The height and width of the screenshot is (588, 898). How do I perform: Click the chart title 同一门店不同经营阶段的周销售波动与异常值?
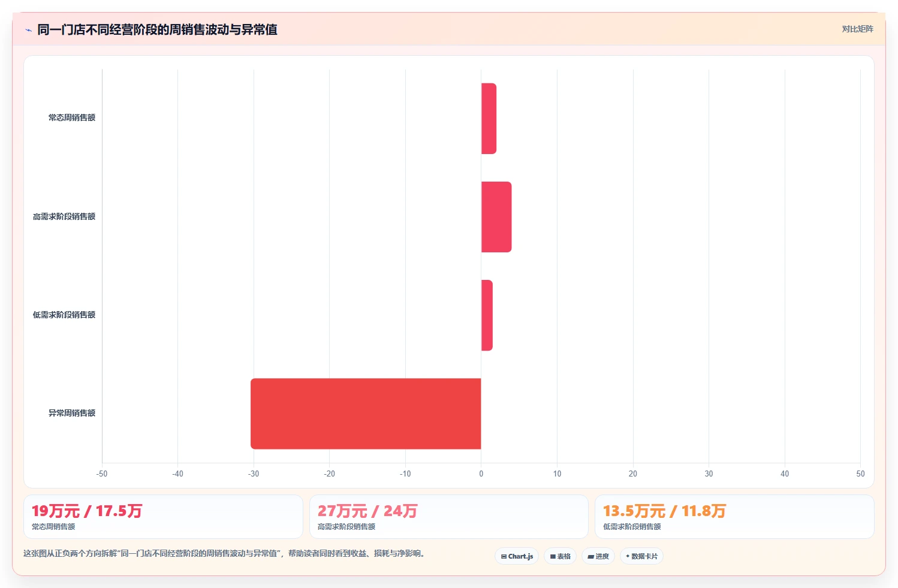tap(157, 29)
